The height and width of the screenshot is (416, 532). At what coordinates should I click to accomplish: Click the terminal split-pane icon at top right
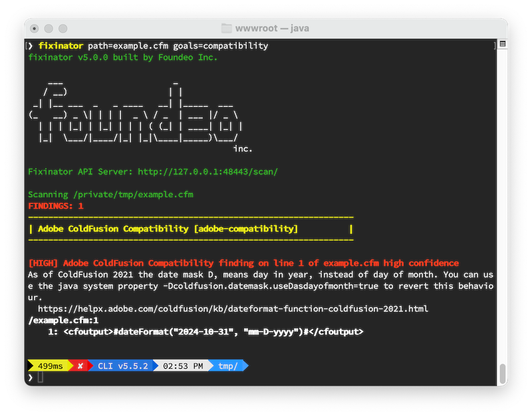click(x=503, y=44)
